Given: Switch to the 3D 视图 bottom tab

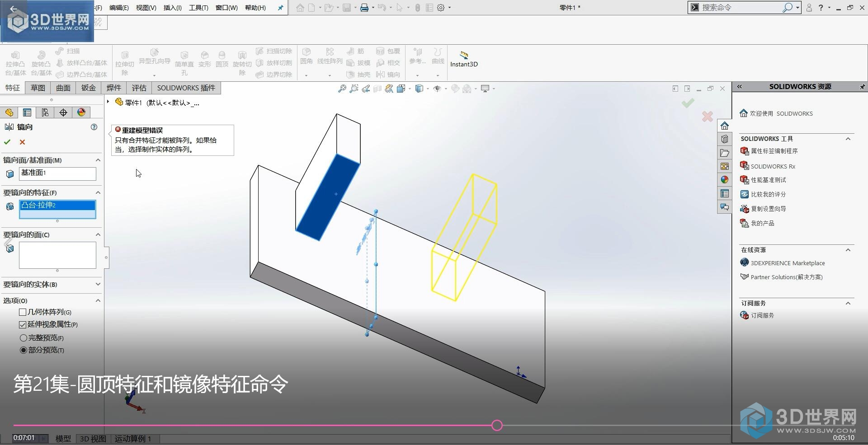Looking at the screenshot, I should pos(93,439).
